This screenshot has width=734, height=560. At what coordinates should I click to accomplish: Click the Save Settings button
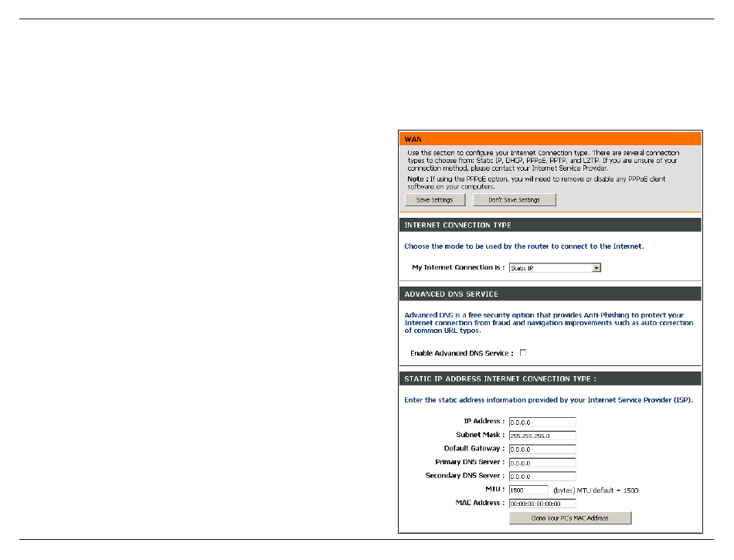pyautogui.click(x=435, y=200)
